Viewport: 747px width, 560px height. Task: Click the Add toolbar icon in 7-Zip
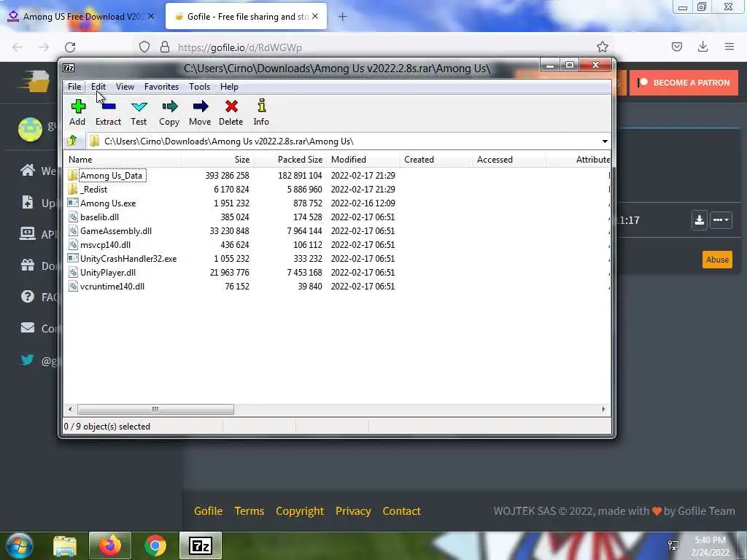point(77,106)
